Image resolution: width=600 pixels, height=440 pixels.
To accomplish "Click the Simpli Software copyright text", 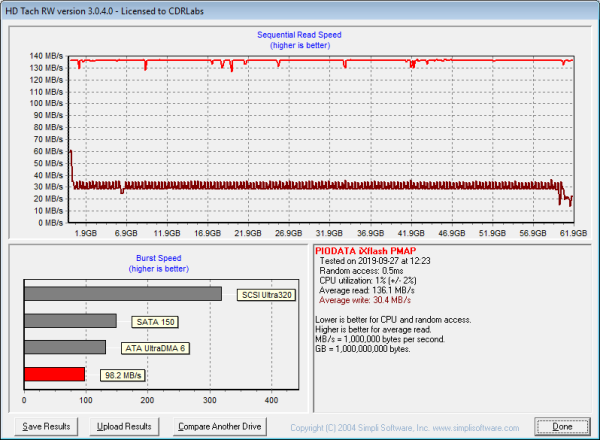I will (x=405, y=428).
